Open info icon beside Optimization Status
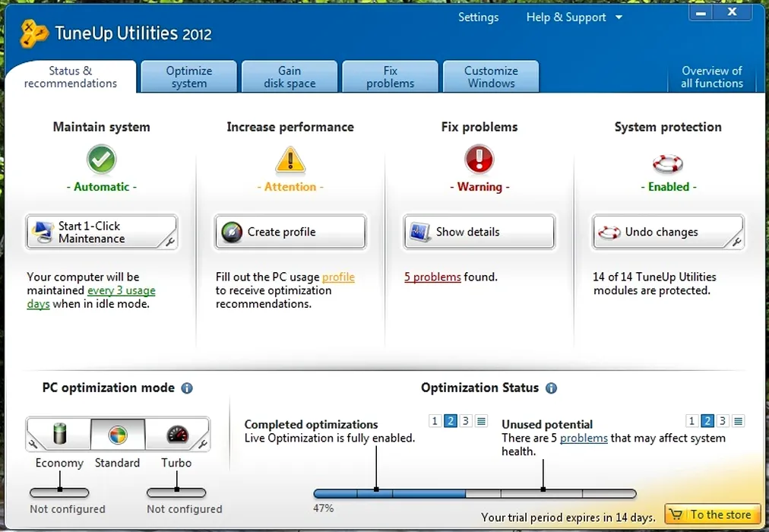 551,388
